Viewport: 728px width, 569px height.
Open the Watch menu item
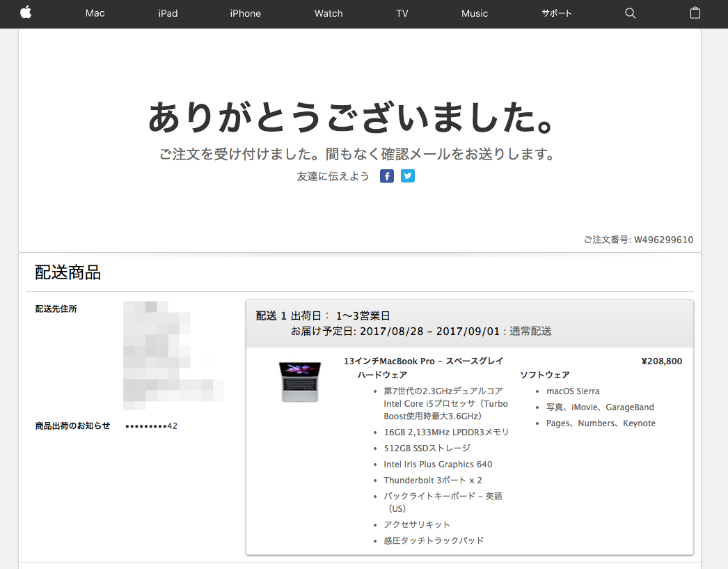pyautogui.click(x=329, y=13)
